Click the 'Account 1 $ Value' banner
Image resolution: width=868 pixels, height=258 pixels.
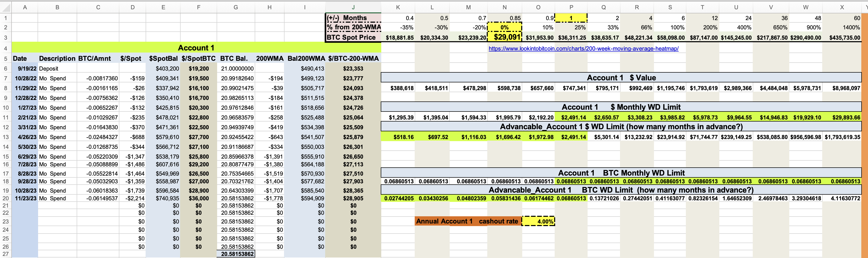point(621,78)
